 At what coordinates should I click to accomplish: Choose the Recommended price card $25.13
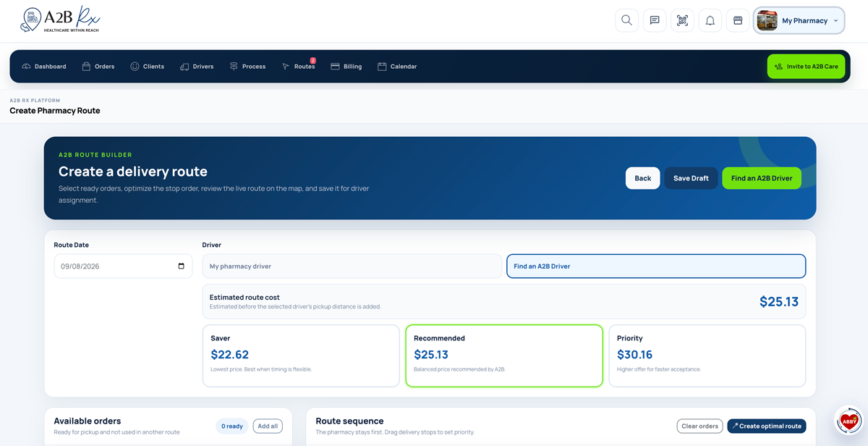point(504,355)
